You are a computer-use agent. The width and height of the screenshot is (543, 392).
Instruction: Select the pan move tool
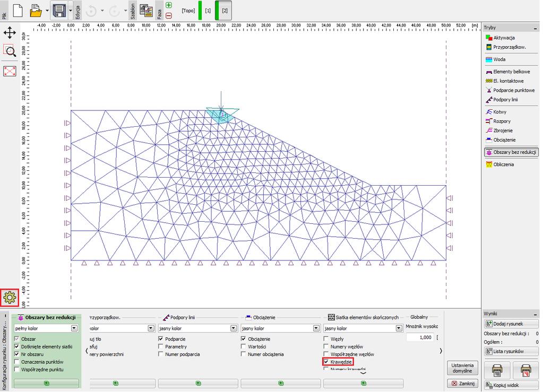tap(10, 33)
